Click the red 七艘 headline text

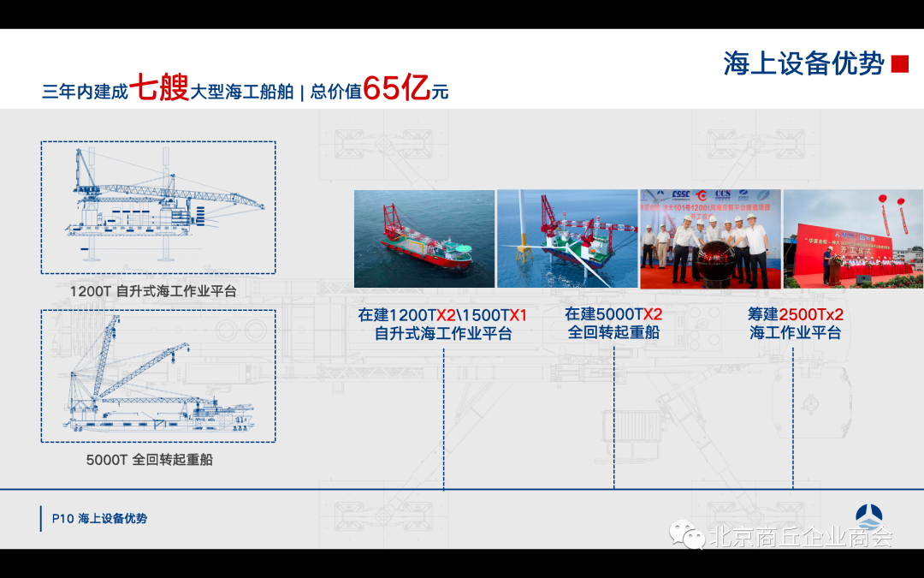[x=159, y=88]
